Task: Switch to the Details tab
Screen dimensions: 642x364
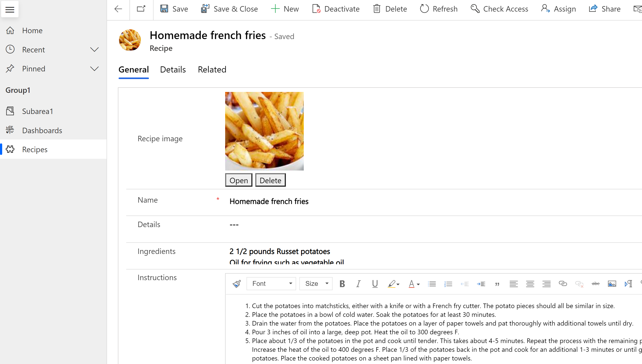Action: pos(173,69)
